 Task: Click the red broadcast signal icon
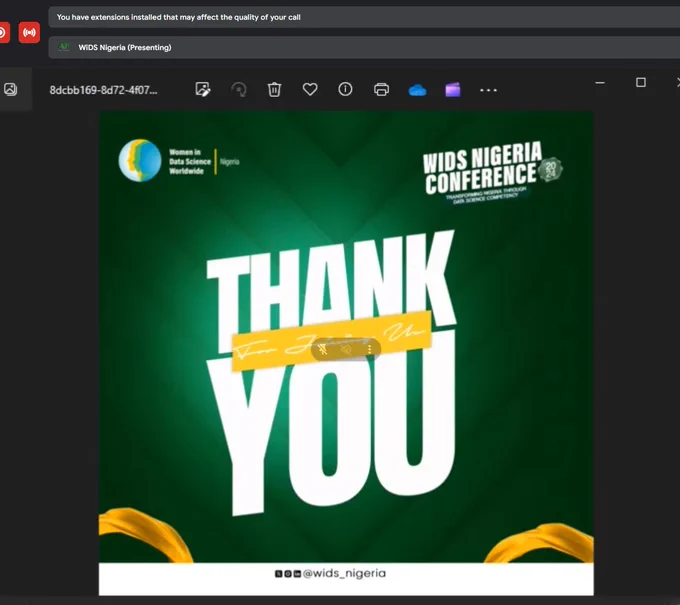click(29, 33)
